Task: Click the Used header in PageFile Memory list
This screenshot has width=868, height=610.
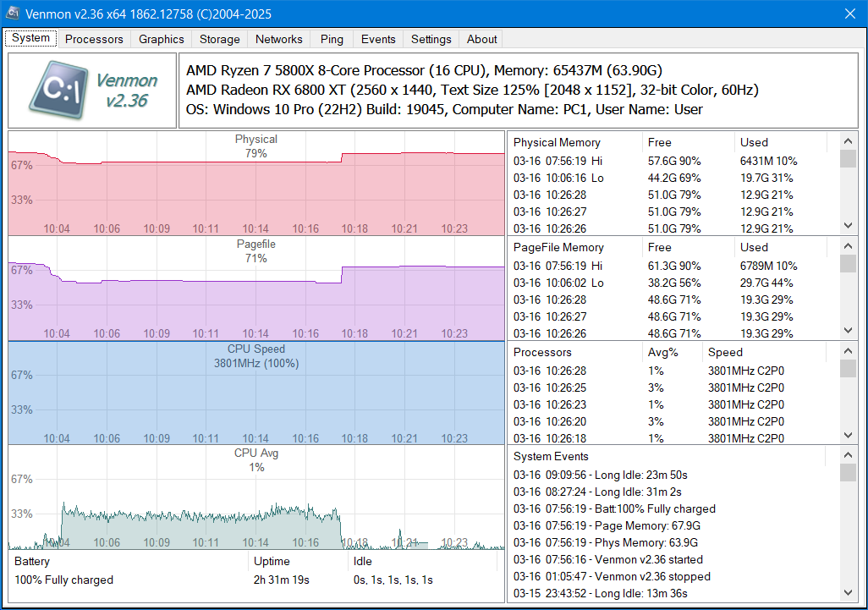Action: (781, 247)
